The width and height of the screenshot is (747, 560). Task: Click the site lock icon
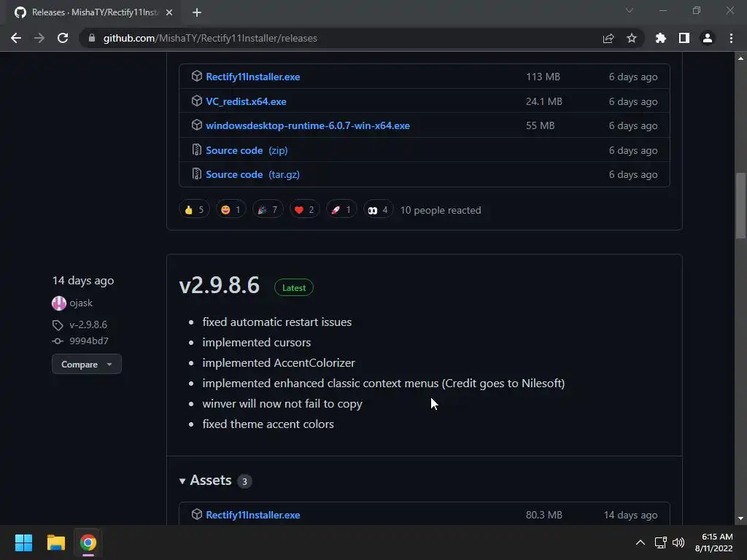(92, 38)
